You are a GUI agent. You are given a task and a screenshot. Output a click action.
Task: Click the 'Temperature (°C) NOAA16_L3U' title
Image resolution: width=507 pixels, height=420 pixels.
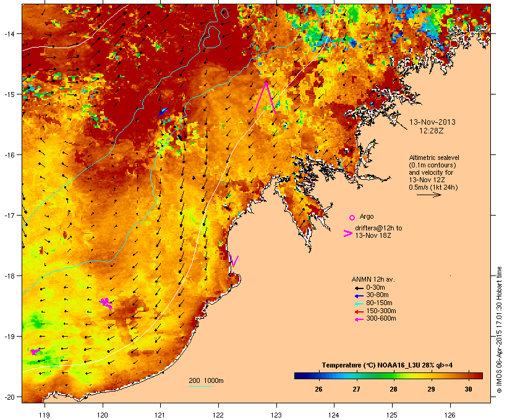coord(371,366)
